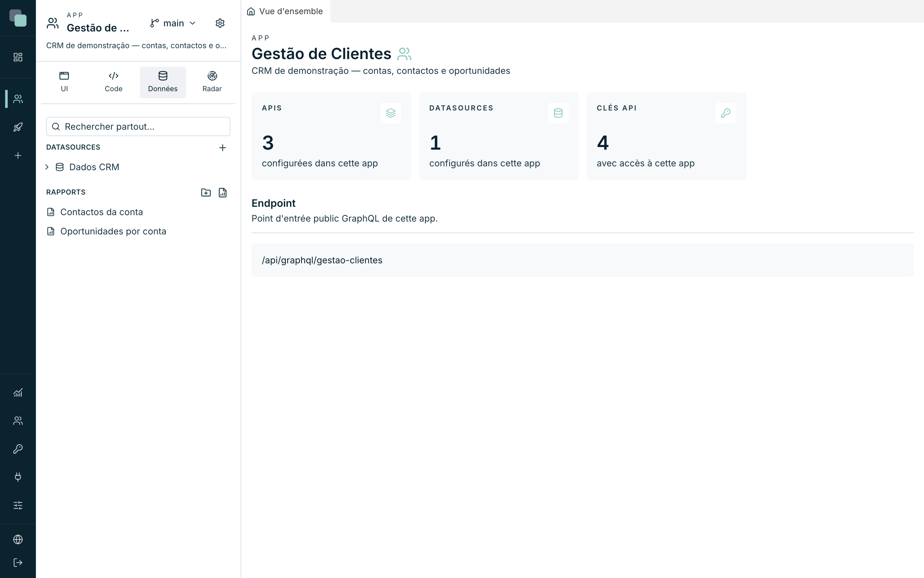Open the sliders settings icon in sidebar
This screenshot has height=578, width=924.
18,505
